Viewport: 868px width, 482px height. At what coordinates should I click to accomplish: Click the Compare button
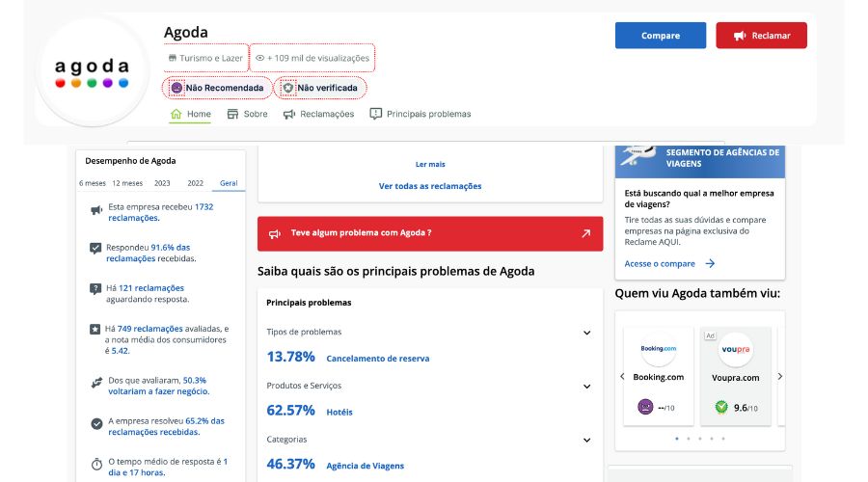click(661, 36)
